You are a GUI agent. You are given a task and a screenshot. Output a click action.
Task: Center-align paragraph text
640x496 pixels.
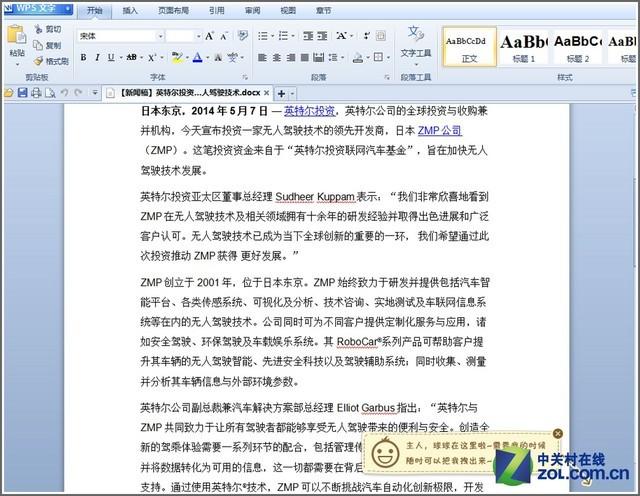(x=277, y=58)
